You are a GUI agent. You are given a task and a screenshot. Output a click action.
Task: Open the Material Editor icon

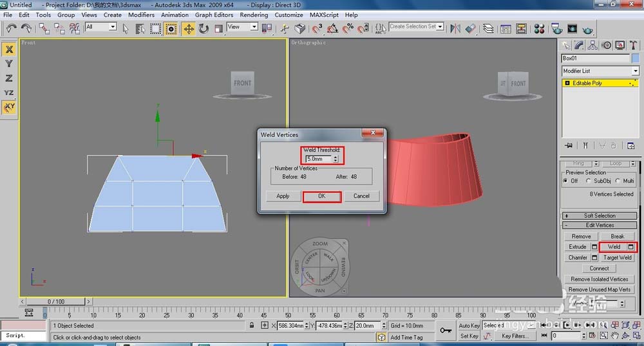(x=539, y=29)
